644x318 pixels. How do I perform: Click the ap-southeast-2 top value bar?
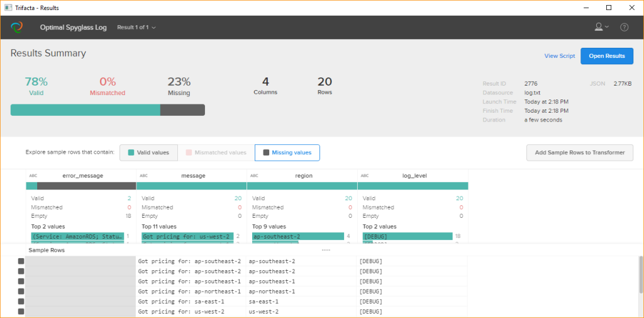pyautogui.click(x=297, y=236)
